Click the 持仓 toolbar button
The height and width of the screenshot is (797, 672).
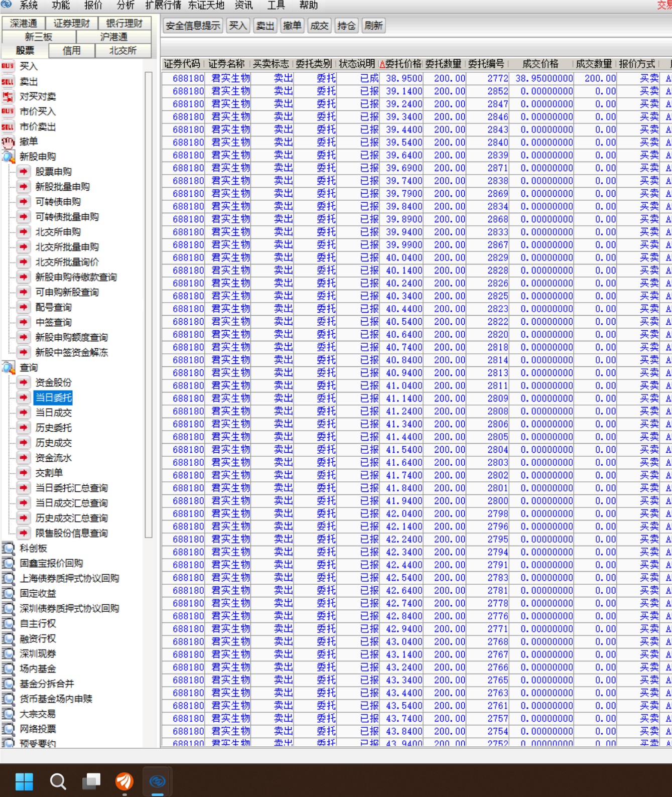pyautogui.click(x=346, y=26)
